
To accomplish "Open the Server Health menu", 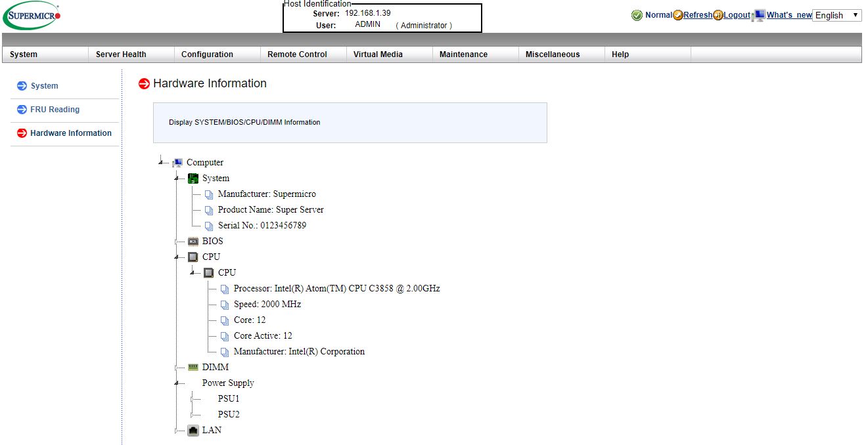I will pyautogui.click(x=131, y=54).
